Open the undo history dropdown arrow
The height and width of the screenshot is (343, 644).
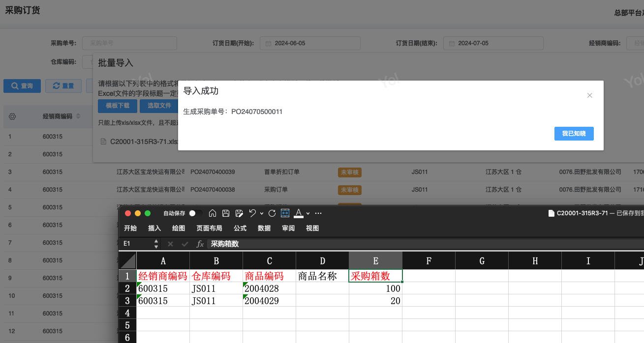(261, 213)
